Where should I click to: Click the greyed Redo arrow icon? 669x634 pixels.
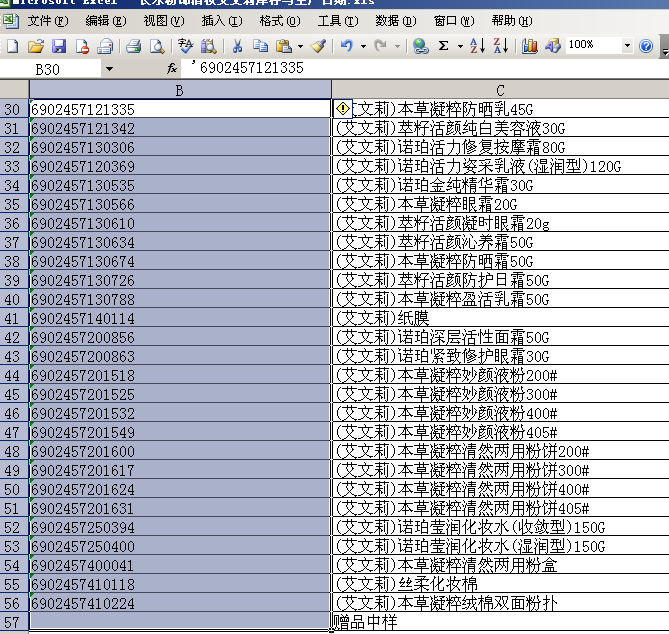tap(381, 46)
